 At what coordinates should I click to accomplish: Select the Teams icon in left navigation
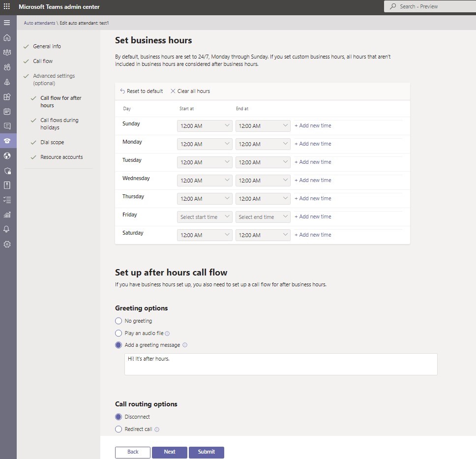7,52
